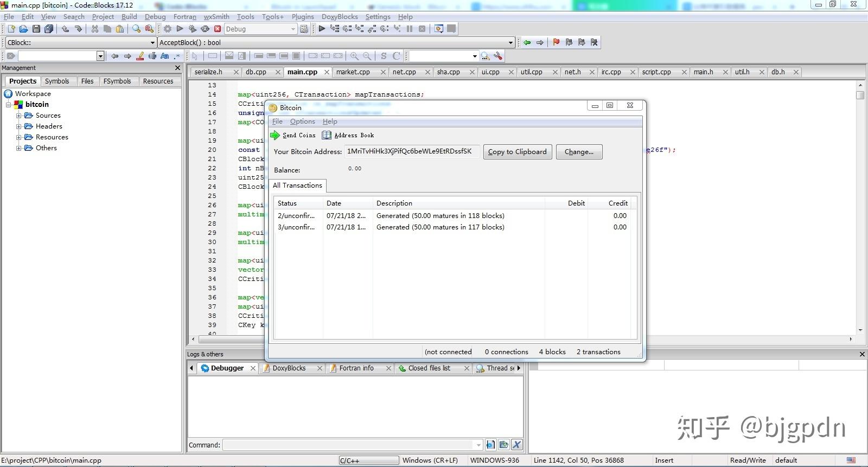
Task: Close the Management panel
Action: pos(177,68)
